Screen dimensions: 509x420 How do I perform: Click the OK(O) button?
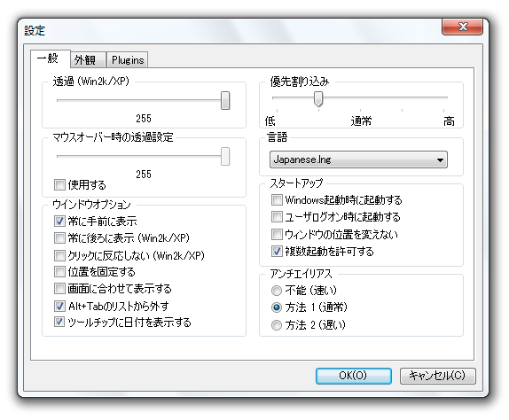click(x=354, y=376)
